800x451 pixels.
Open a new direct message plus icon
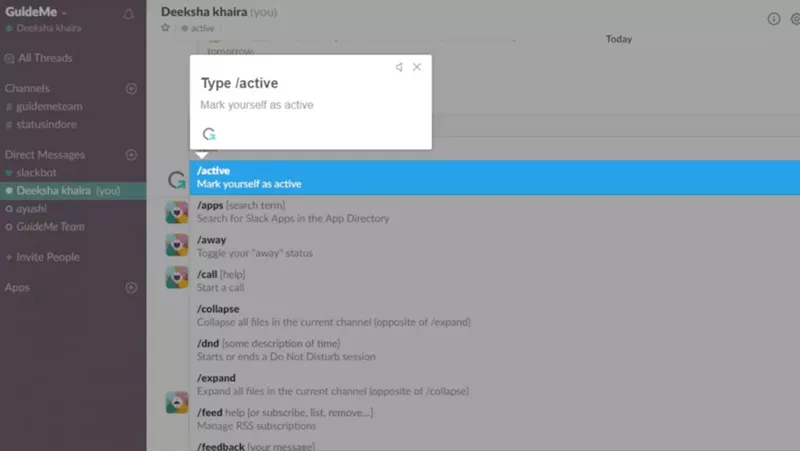[130, 155]
